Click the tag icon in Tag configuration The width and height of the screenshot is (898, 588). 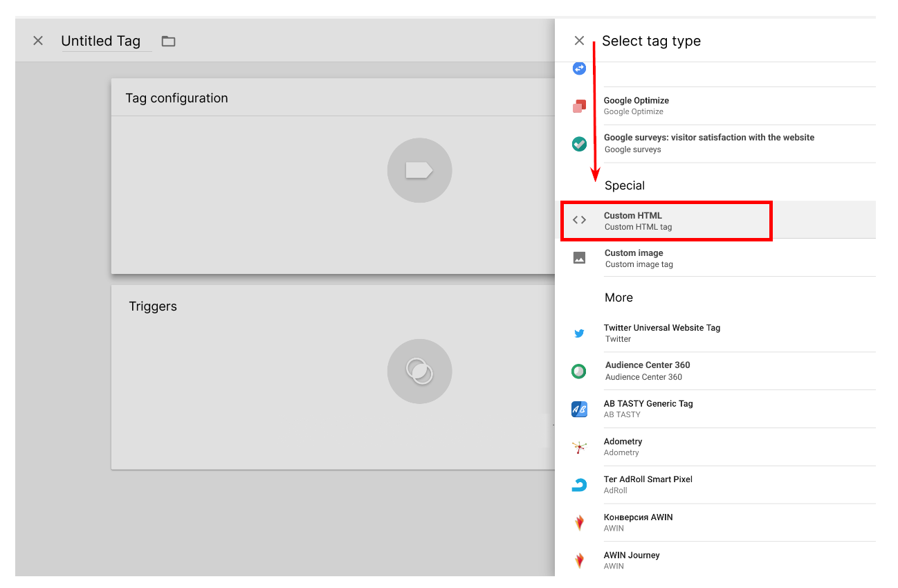(x=419, y=170)
